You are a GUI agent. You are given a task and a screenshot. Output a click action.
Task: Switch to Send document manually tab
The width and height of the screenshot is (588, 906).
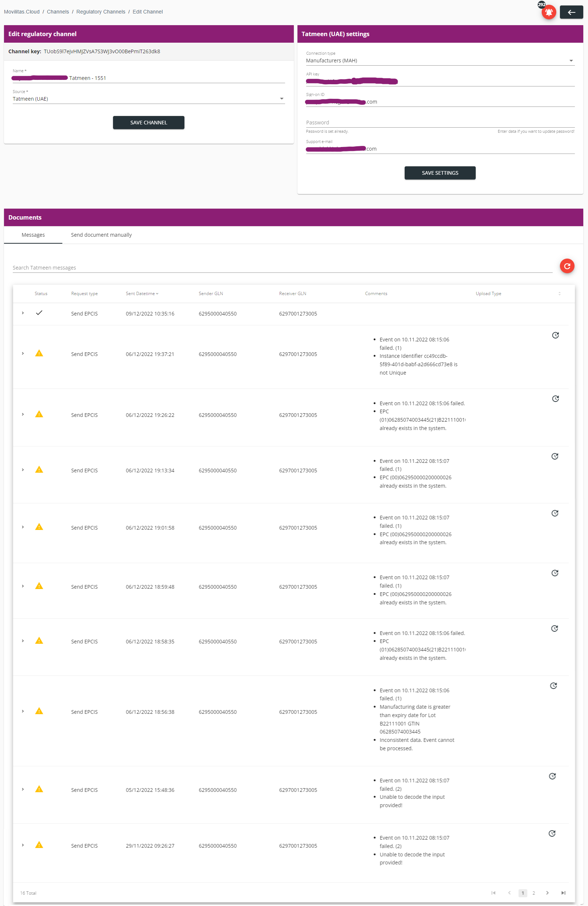[x=101, y=235]
